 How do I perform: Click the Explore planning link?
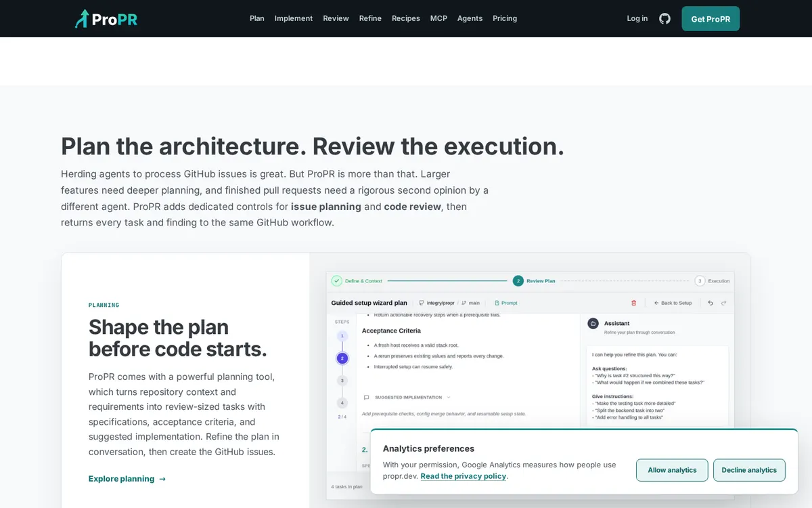[x=127, y=479]
